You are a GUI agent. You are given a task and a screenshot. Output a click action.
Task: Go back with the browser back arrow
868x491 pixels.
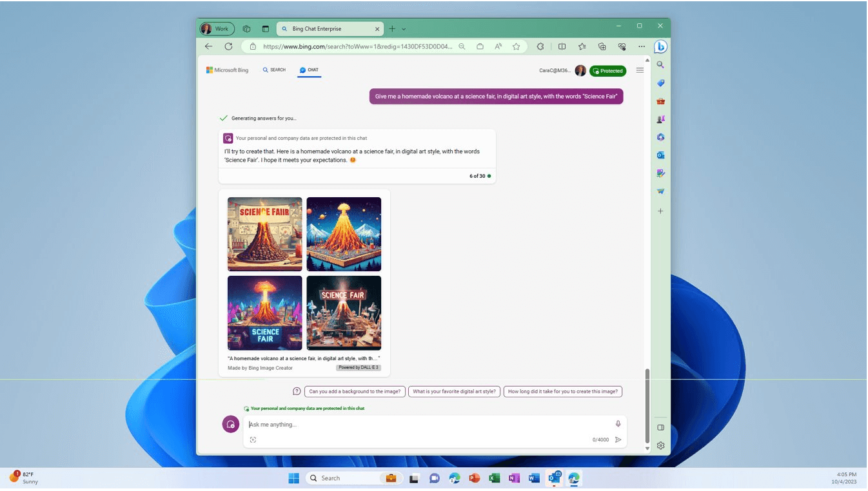pos(208,46)
